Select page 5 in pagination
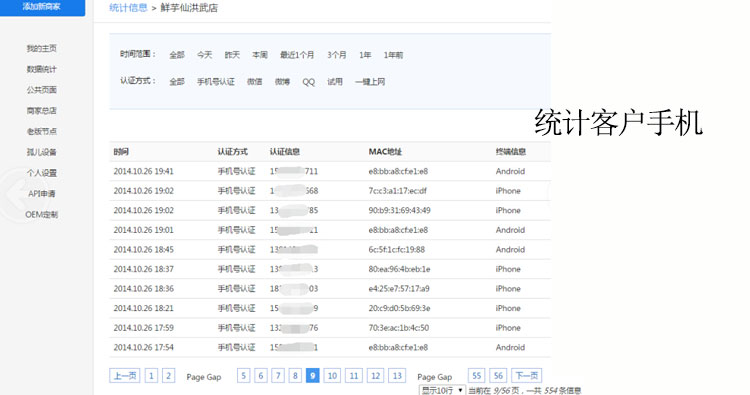 point(243,376)
